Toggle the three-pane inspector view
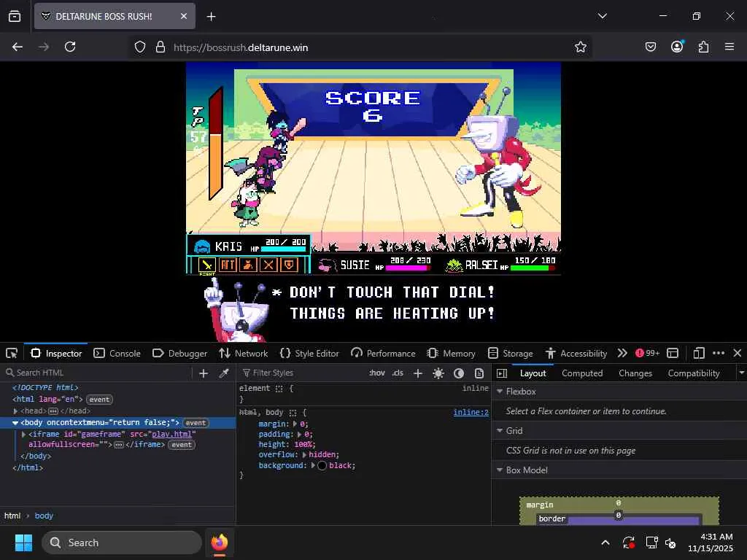Screen dimensions: 747x560 click(x=502, y=373)
